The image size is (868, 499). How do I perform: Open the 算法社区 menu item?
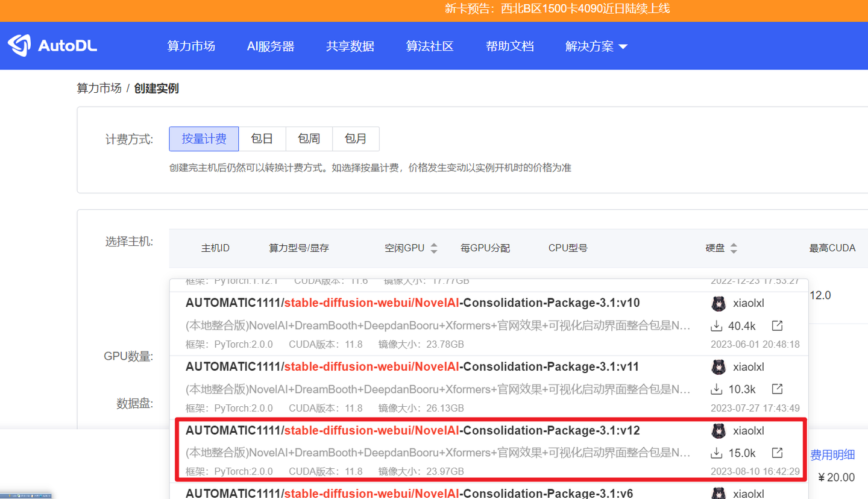(430, 46)
